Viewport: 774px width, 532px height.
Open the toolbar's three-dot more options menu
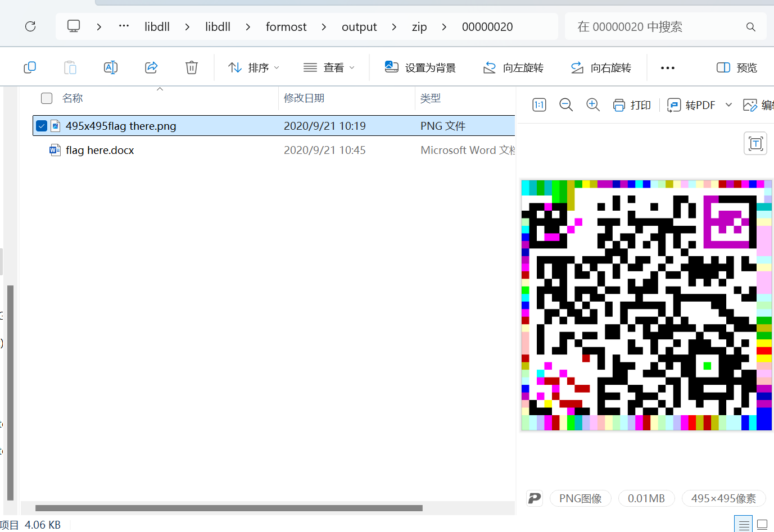[668, 68]
